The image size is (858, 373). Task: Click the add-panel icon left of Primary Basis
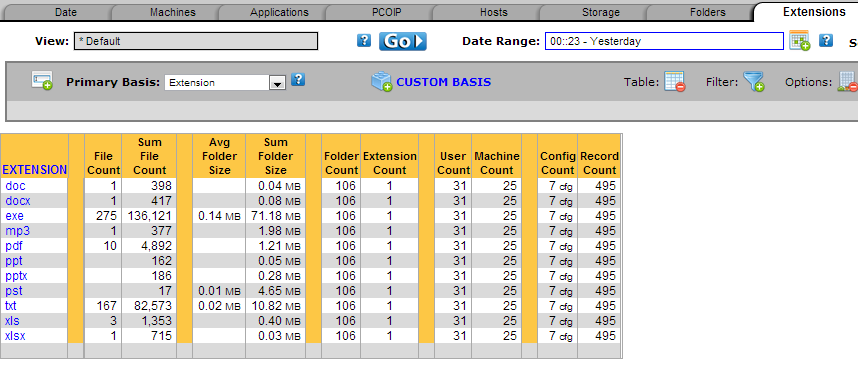click(x=42, y=81)
